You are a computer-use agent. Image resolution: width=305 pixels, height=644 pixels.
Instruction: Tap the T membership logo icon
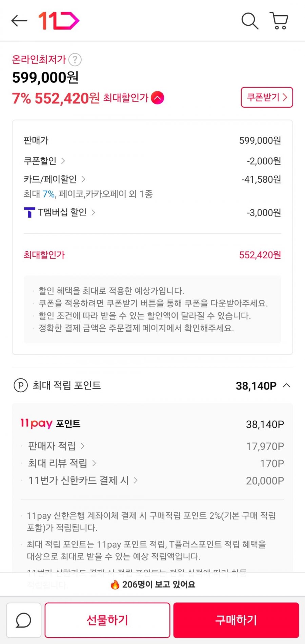coord(29,213)
